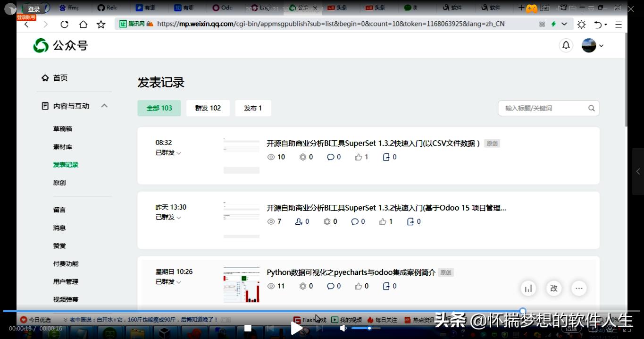Collapse the 内容与互动 sidebar section
The height and width of the screenshot is (339, 644).
click(x=104, y=106)
